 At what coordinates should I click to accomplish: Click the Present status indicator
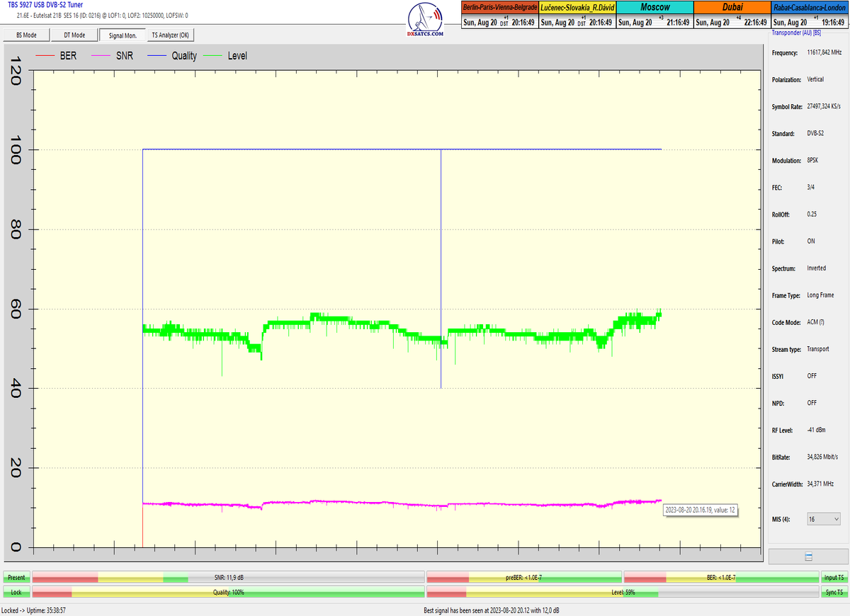coord(16,578)
